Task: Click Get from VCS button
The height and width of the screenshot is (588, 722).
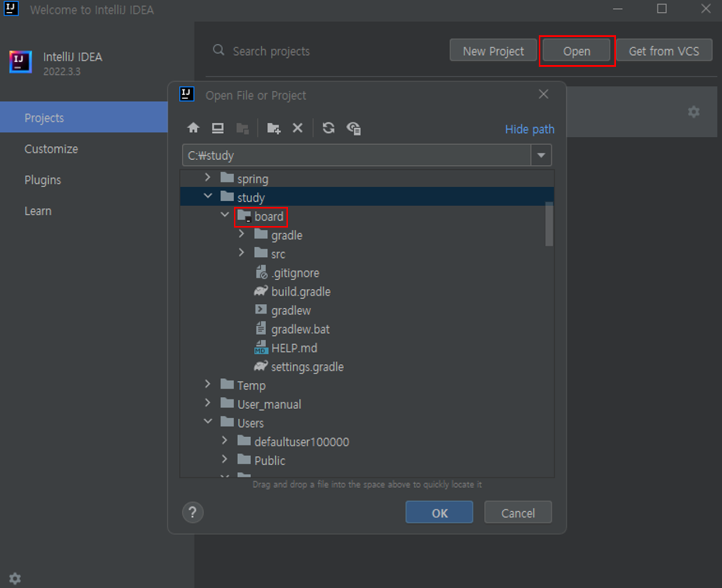Action: coord(664,51)
